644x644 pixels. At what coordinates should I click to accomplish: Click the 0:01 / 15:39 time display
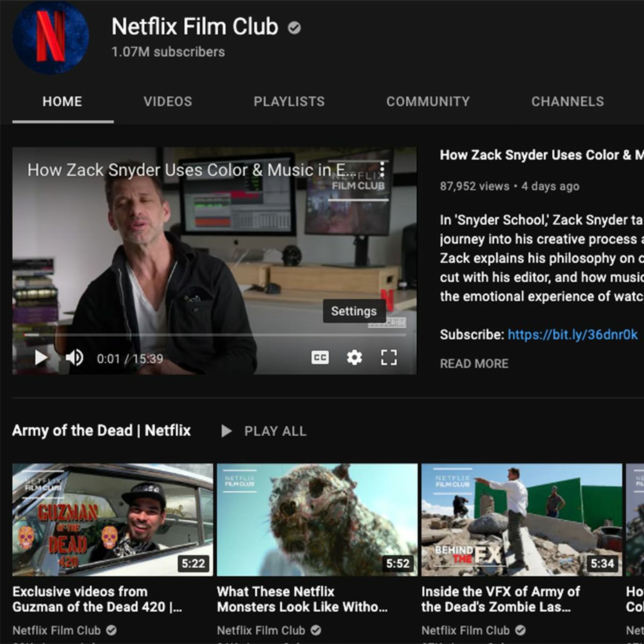click(130, 359)
